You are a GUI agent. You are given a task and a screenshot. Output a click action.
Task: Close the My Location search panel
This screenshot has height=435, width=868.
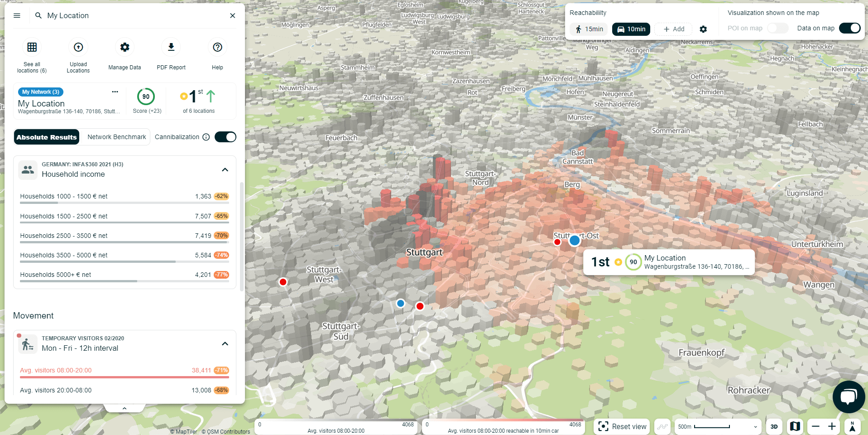(233, 15)
